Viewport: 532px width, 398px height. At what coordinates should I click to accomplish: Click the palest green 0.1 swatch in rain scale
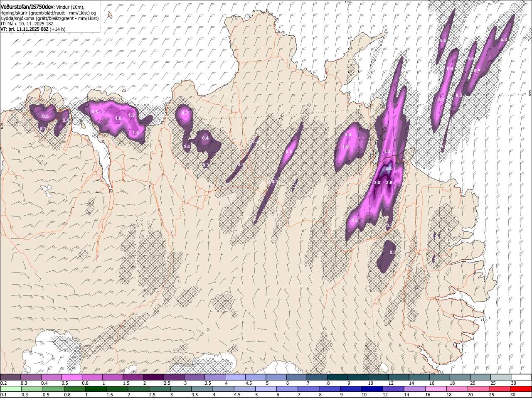[x=10, y=389]
